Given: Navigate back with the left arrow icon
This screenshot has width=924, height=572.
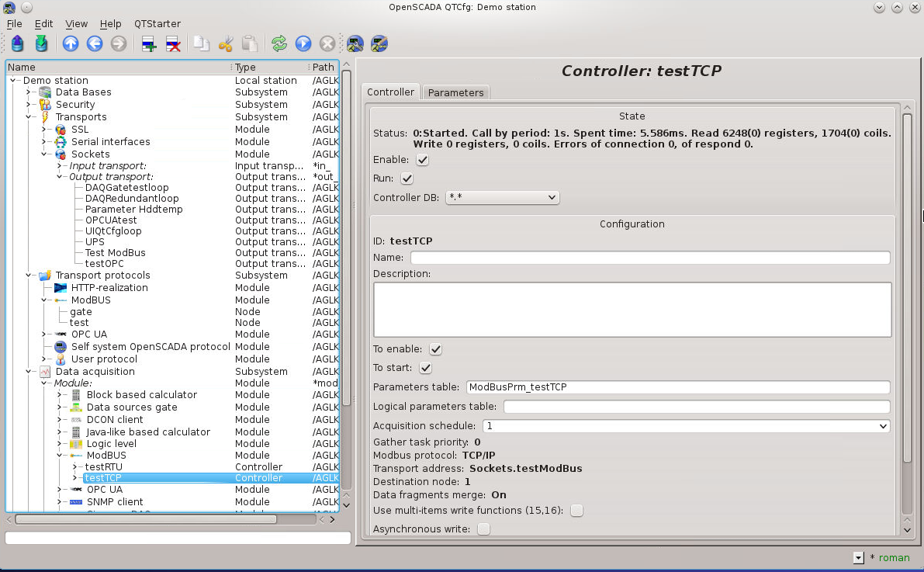Looking at the screenshot, I should (x=95, y=43).
